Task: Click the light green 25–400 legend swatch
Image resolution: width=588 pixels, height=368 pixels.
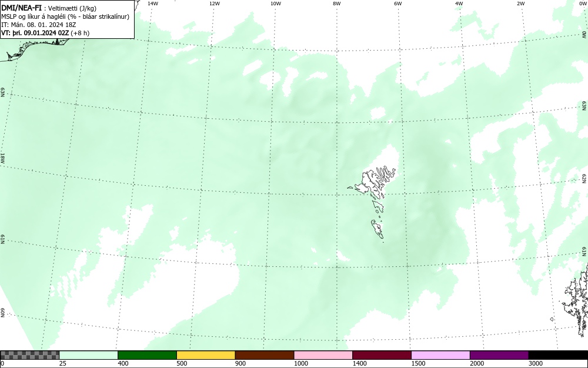Action: pos(89,355)
